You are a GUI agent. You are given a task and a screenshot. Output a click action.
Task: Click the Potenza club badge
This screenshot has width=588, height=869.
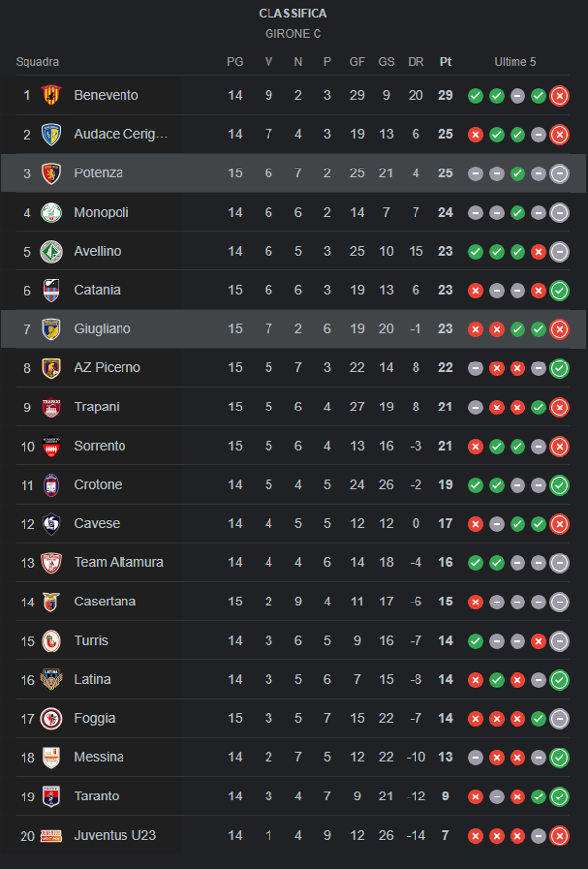point(51,173)
